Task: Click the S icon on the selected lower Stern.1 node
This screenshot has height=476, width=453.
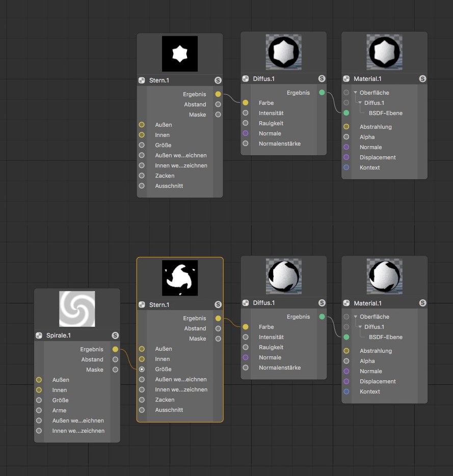Action: [218, 304]
